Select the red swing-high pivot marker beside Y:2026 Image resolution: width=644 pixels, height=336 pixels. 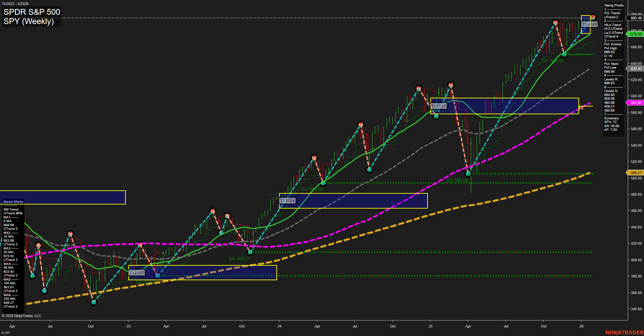click(593, 17)
